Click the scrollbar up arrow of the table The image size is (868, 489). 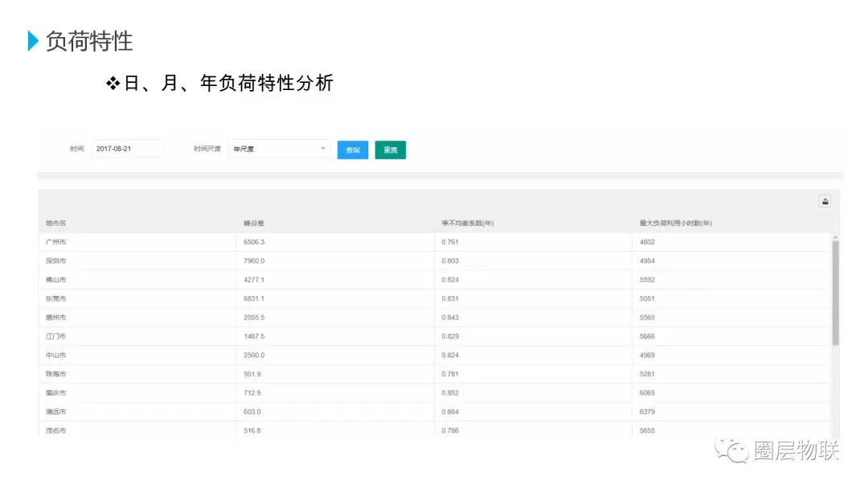click(x=835, y=237)
